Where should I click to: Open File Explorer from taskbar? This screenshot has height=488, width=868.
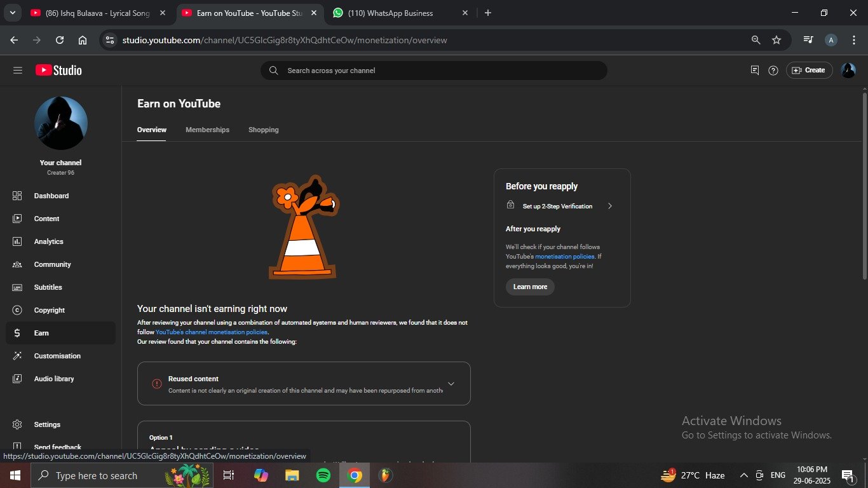pyautogui.click(x=292, y=475)
